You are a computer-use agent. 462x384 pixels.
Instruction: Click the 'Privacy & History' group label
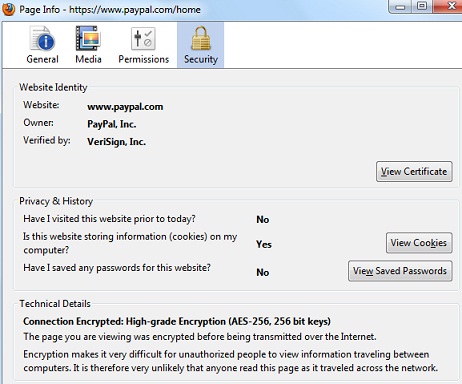[56, 201]
